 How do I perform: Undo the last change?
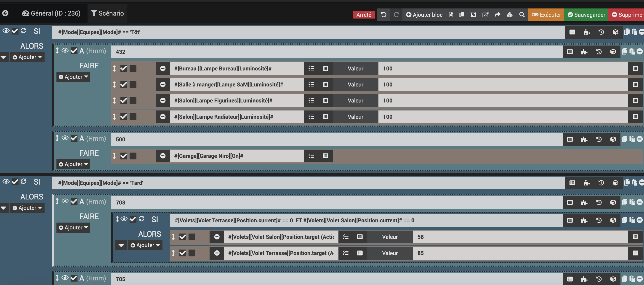click(383, 15)
